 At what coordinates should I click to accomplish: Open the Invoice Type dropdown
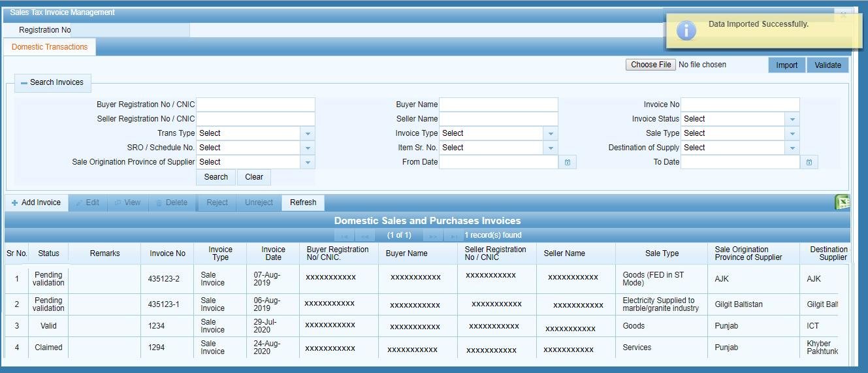click(551, 133)
